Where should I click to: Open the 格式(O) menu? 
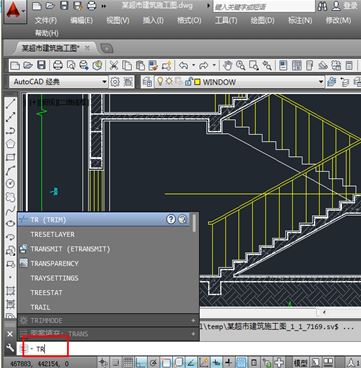pyautogui.click(x=189, y=20)
